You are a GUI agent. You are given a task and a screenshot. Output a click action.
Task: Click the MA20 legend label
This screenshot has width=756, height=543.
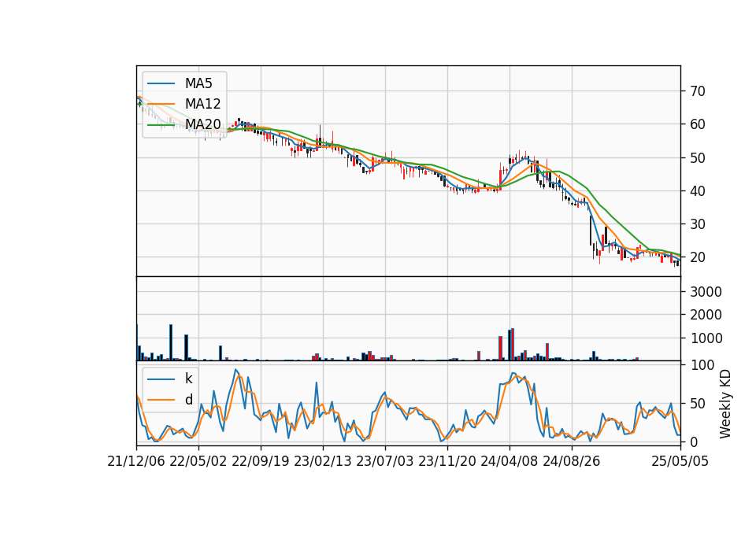202,124
